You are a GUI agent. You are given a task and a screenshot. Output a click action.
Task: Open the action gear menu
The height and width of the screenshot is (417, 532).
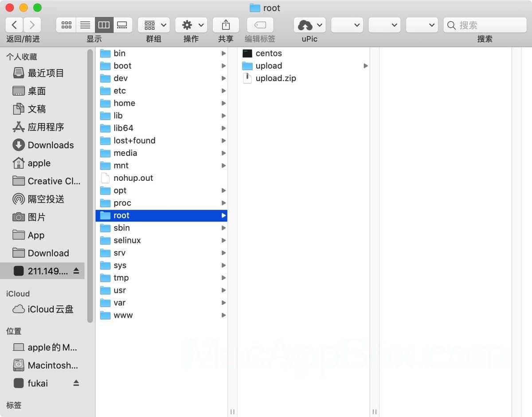pos(191,25)
